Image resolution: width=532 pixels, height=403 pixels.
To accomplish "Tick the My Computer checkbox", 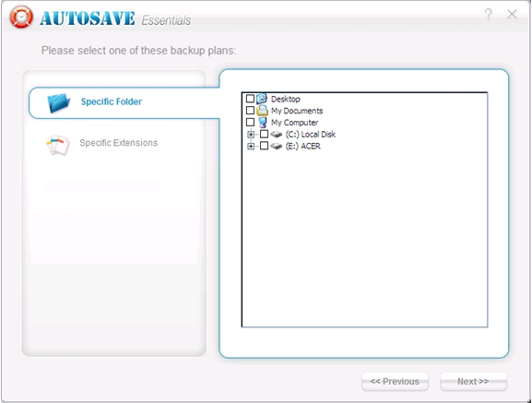I will coord(250,122).
